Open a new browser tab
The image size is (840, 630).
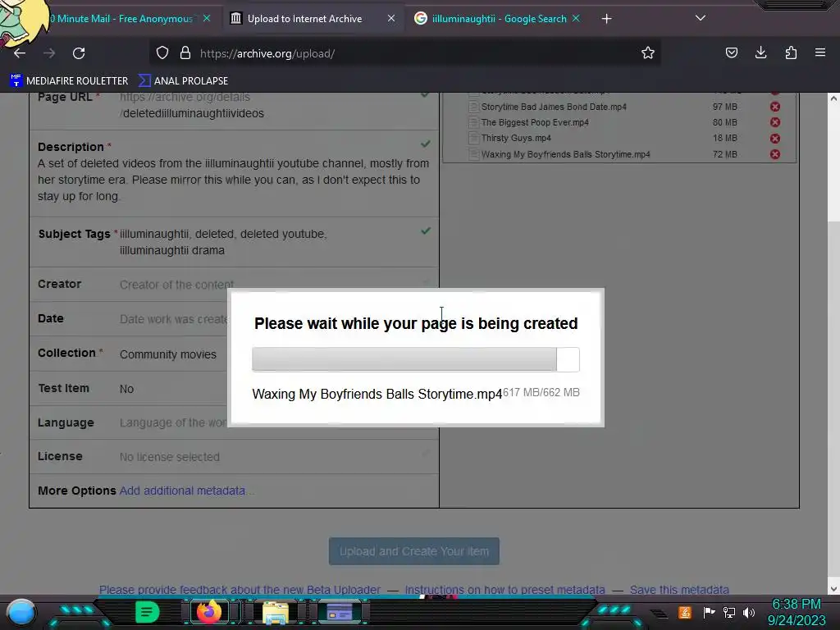606,19
